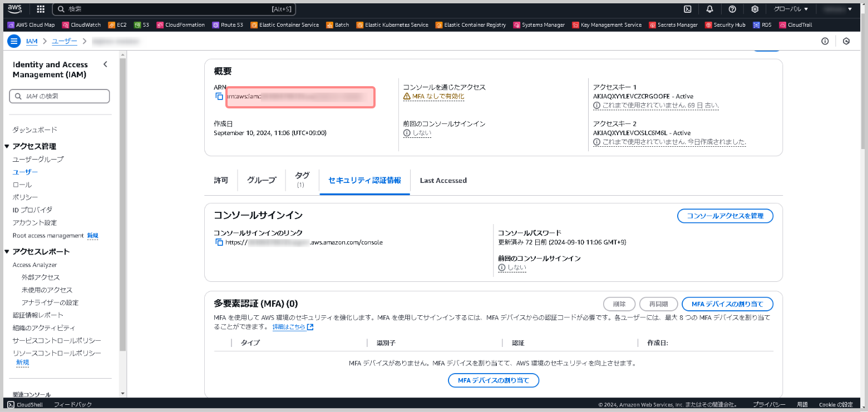
Task: Switch to the タグ tab
Action: tap(302, 179)
